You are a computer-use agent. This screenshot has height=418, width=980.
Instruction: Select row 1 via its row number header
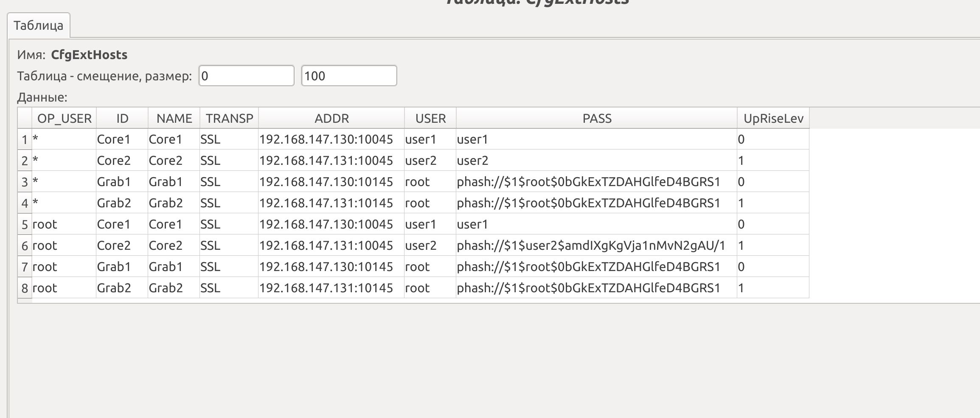(25, 140)
